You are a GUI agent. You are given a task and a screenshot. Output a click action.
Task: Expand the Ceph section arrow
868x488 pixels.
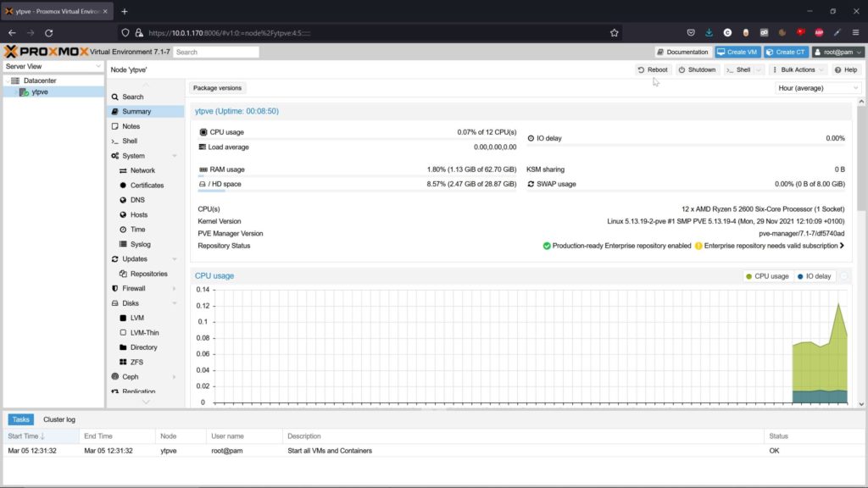click(175, 377)
